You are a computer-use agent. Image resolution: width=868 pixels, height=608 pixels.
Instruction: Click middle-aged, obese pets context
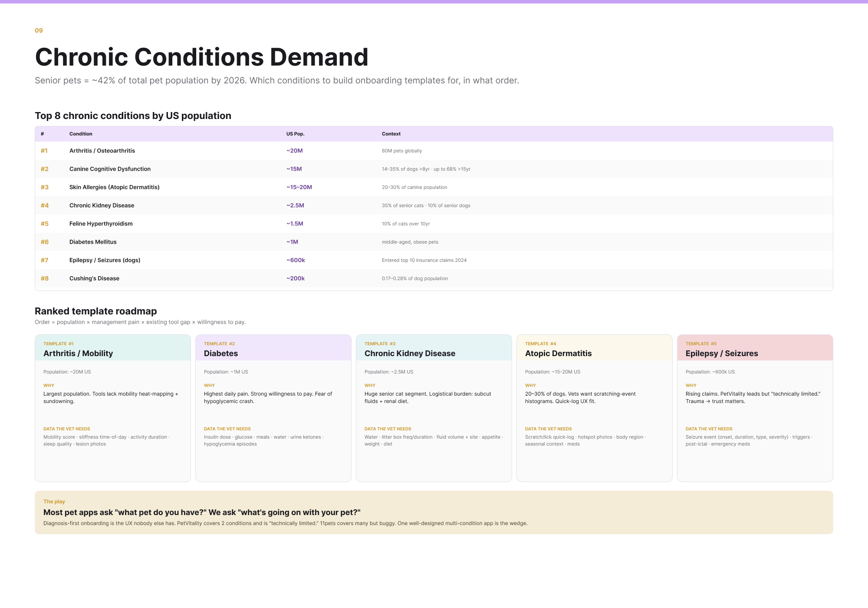pos(410,242)
